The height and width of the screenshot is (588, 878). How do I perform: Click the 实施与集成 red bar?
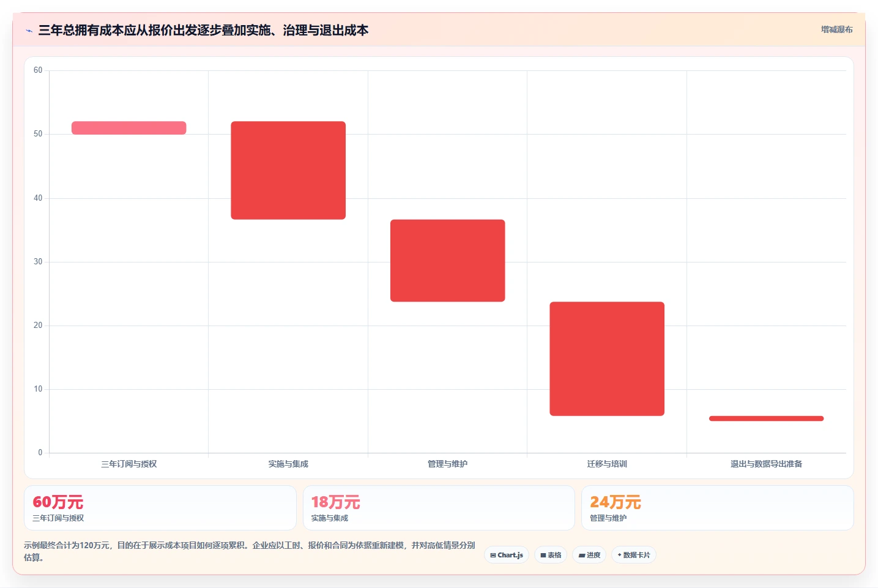(288, 170)
